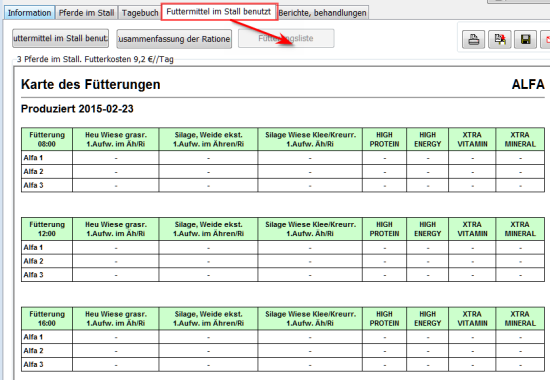Select the Fütterung 16:00 header cell

47,319
